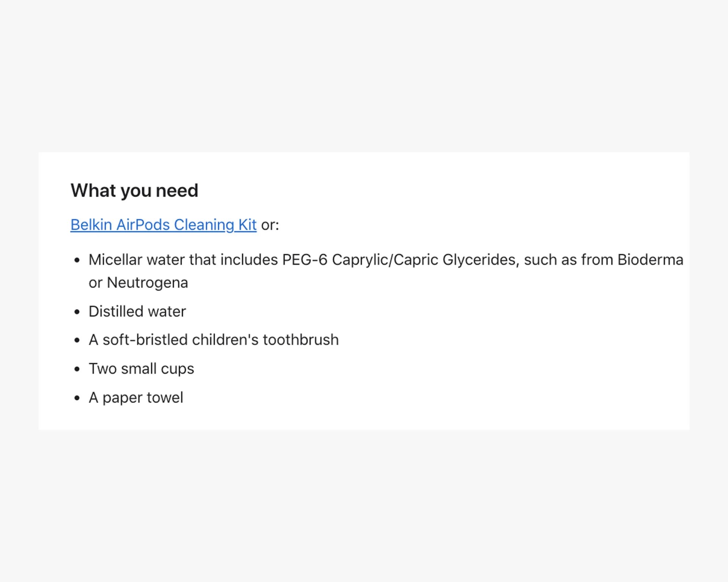Click the bullet beside Two small cups
Screen dimensions: 728x582
click(x=77, y=369)
